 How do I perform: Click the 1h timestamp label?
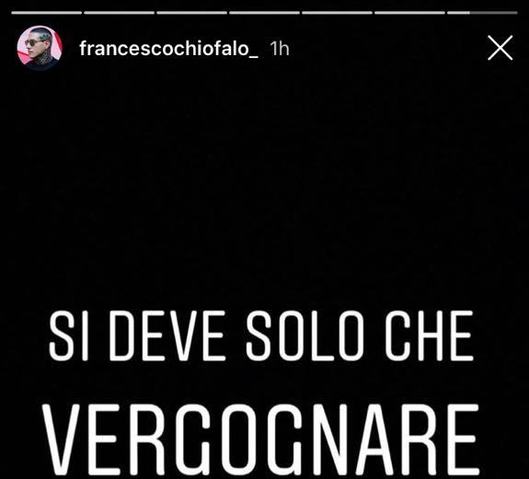280,49
